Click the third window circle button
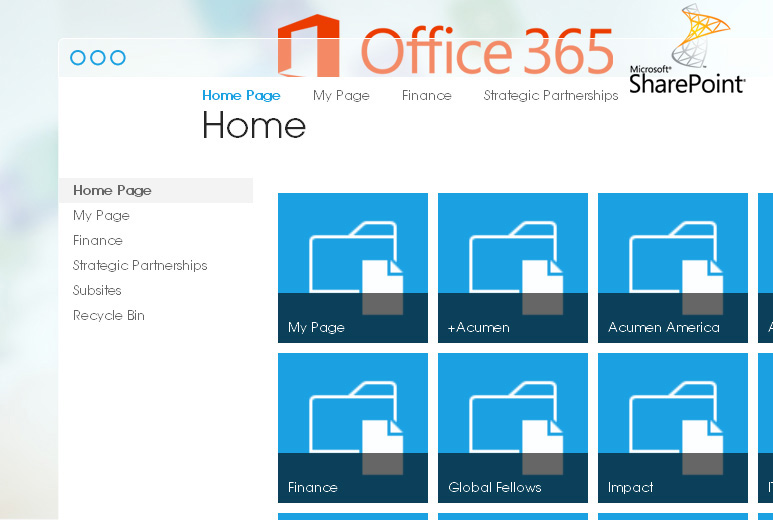This screenshot has height=520, width=773. coord(118,58)
